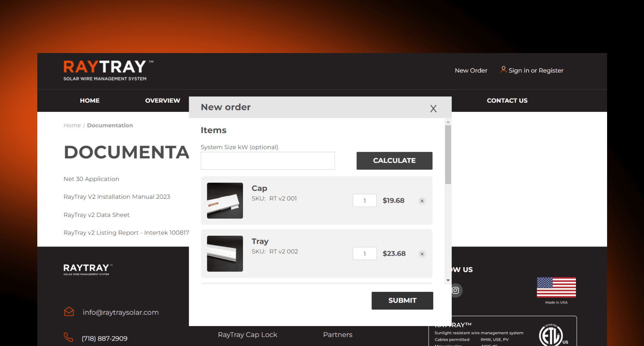The height and width of the screenshot is (346, 644).
Task: Click the user icon beside Sign in
Action: coord(503,70)
